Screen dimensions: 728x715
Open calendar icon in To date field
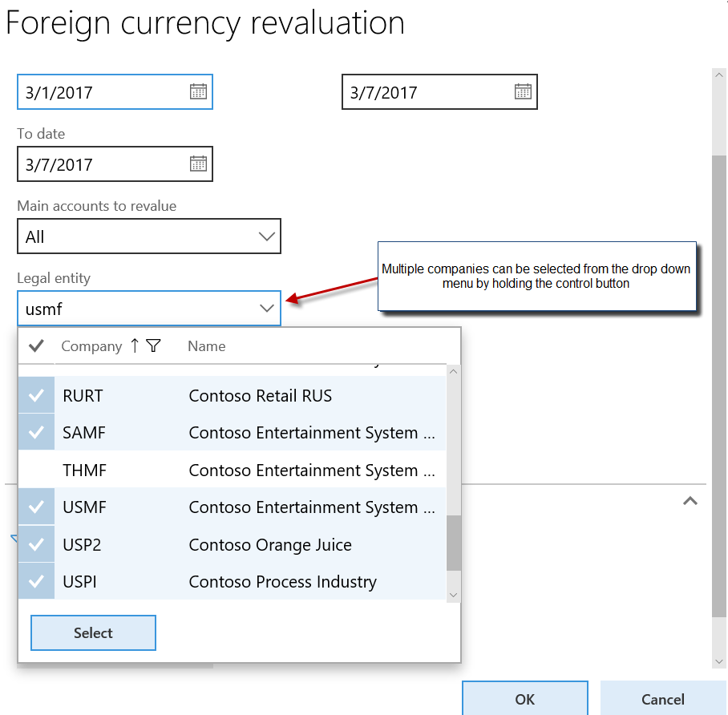coord(198,164)
